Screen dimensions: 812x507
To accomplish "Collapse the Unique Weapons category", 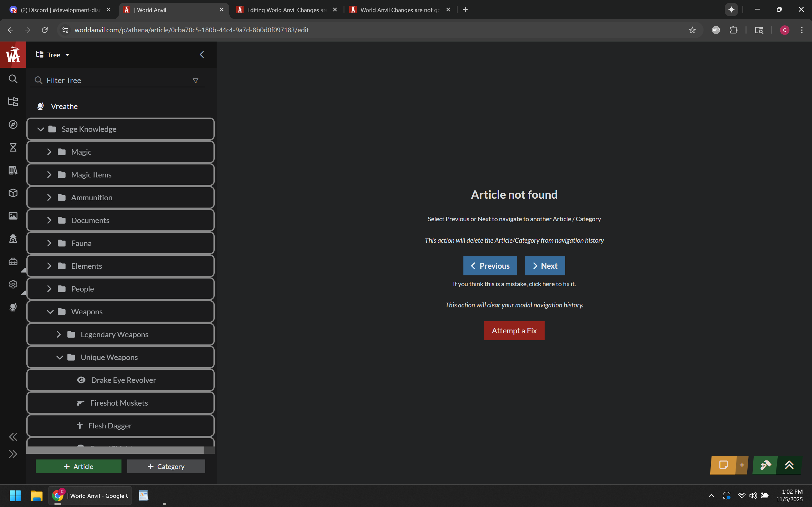I will coord(60,357).
